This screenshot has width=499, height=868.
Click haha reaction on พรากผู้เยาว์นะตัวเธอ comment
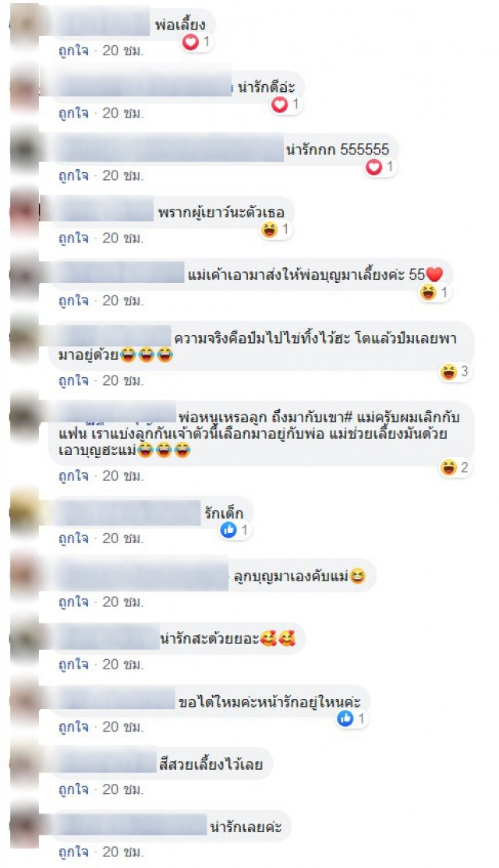coord(270,229)
